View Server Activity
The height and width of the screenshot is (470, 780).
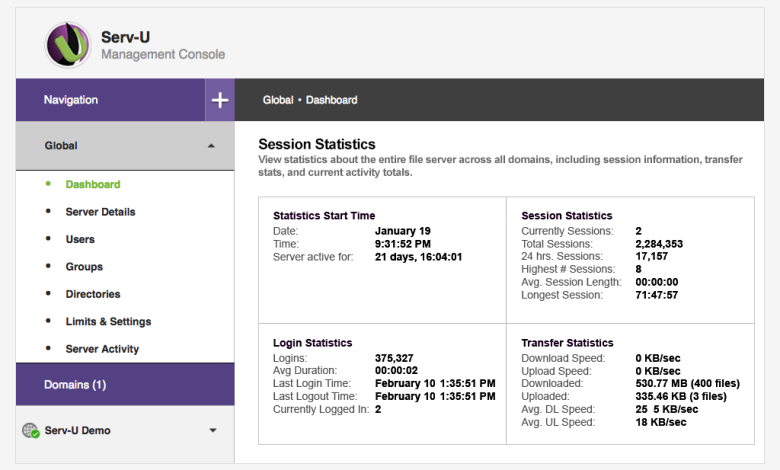point(102,349)
